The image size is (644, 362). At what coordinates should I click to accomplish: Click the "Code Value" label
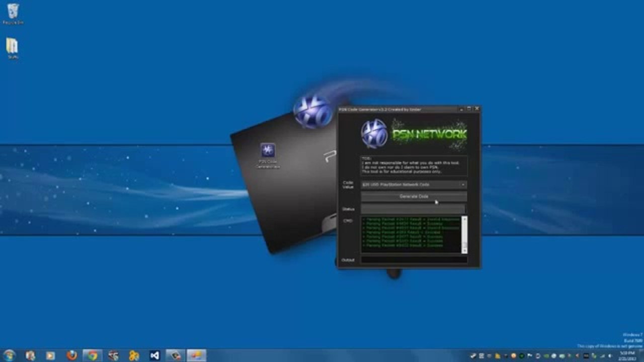click(348, 185)
